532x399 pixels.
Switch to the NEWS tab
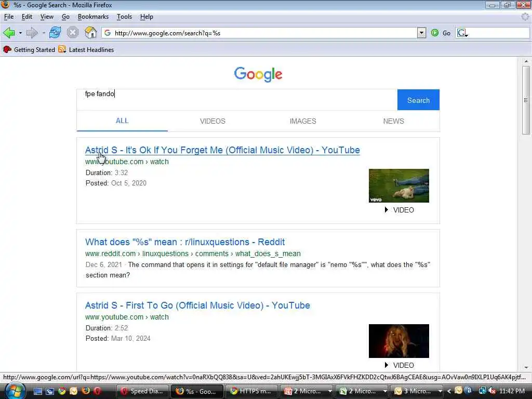point(394,121)
